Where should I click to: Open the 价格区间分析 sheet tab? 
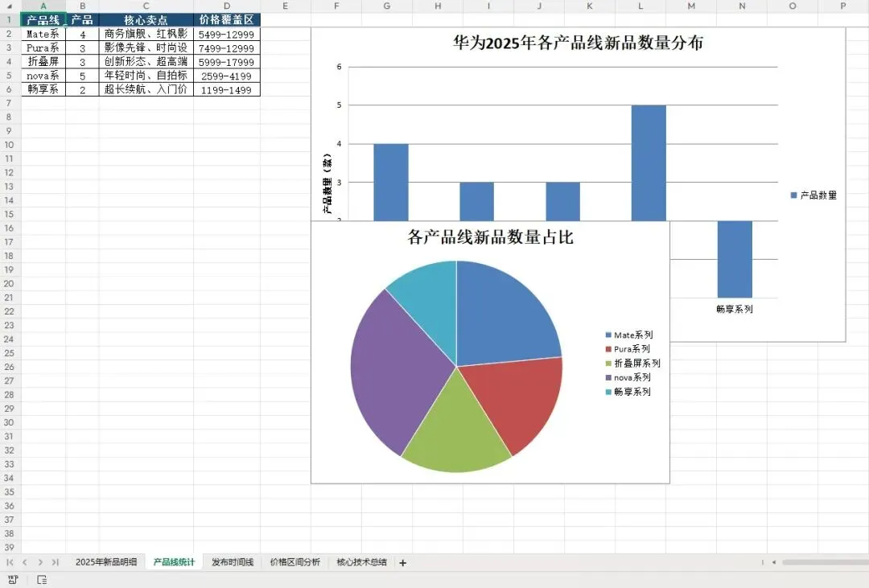point(294,562)
